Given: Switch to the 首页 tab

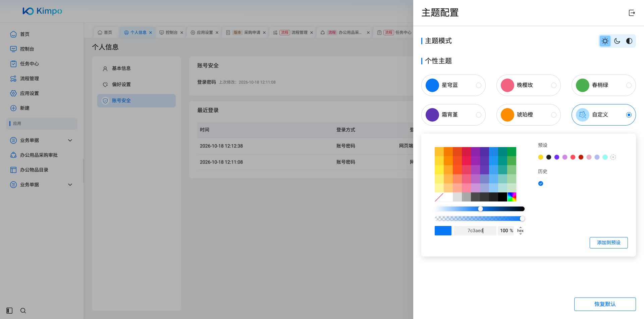Looking at the screenshot, I should click(x=105, y=33).
